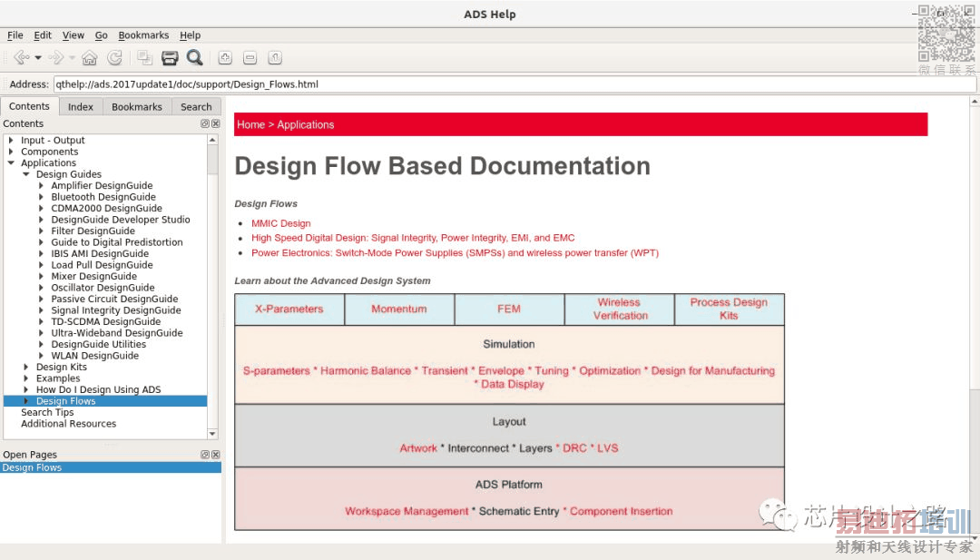Expand Bluetooth DesignGuide node
This screenshot has height=560, width=980.
(x=41, y=197)
